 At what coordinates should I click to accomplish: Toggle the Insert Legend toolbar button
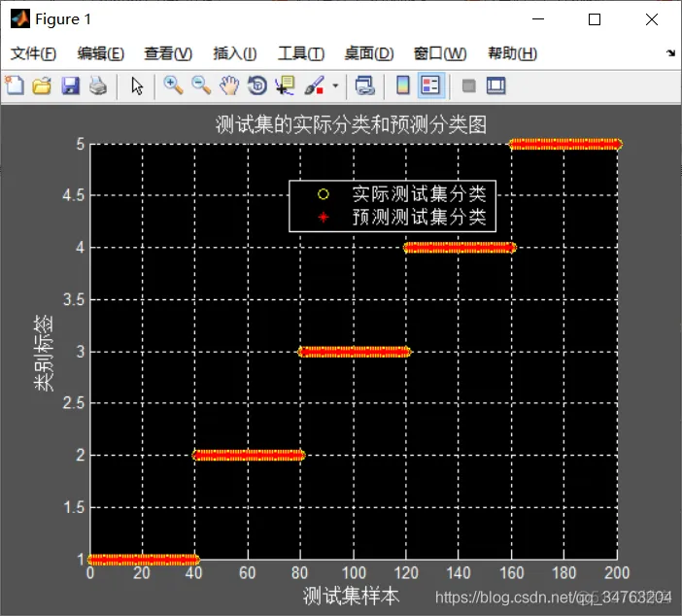430,86
